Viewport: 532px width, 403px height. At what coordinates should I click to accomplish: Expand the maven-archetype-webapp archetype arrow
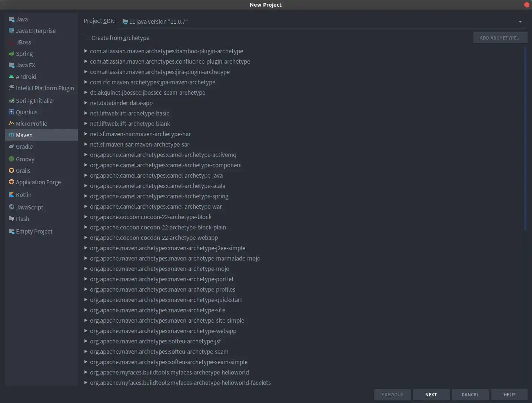pos(86,331)
